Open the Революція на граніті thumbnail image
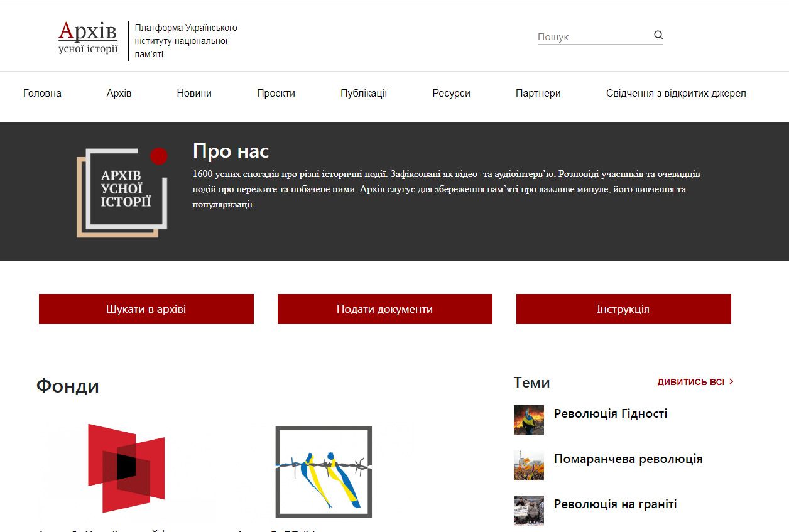Viewport: 789px width, 532px height. pos(529,510)
